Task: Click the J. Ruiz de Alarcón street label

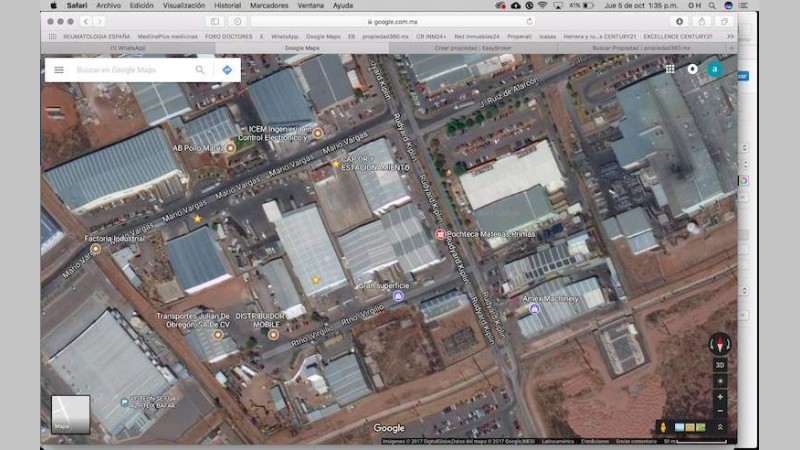Action: 509,92
